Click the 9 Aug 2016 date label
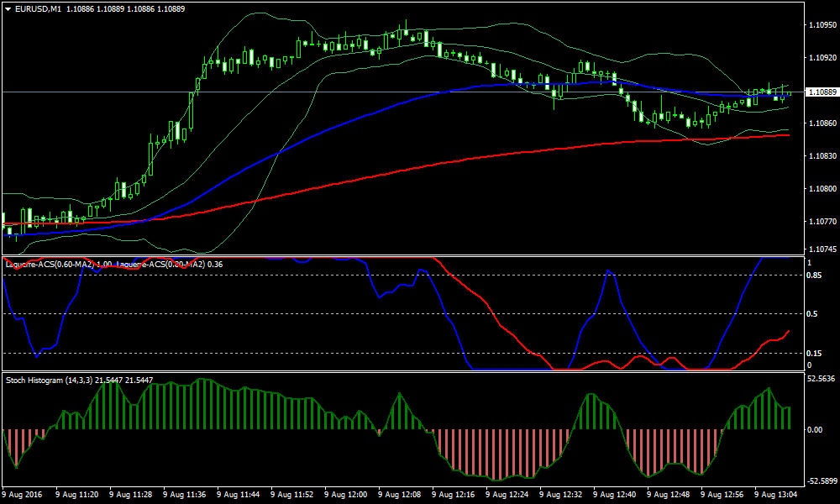This screenshot has width=840, height=504. [23, 495]
